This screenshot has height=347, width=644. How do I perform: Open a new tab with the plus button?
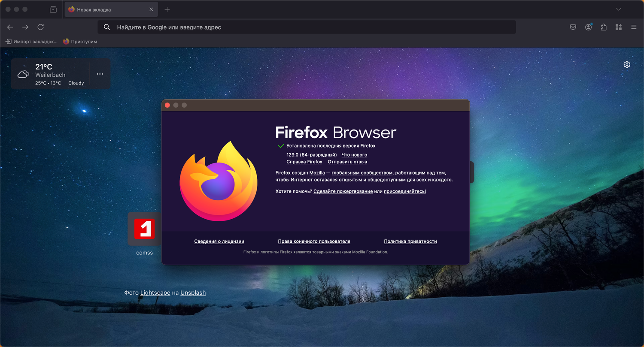167,9
